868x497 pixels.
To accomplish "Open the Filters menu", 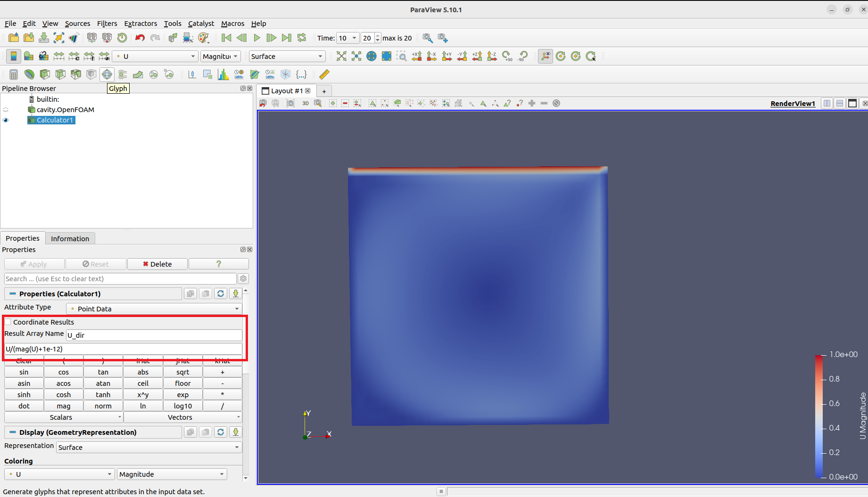I will pyautogui.click(x=107, y=24).
